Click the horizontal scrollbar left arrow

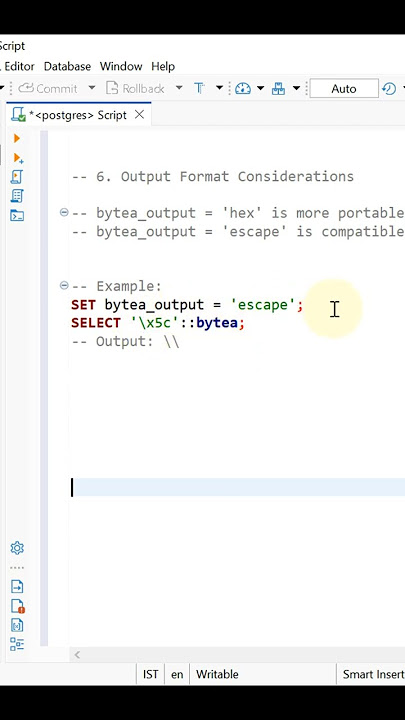point(77,655)
